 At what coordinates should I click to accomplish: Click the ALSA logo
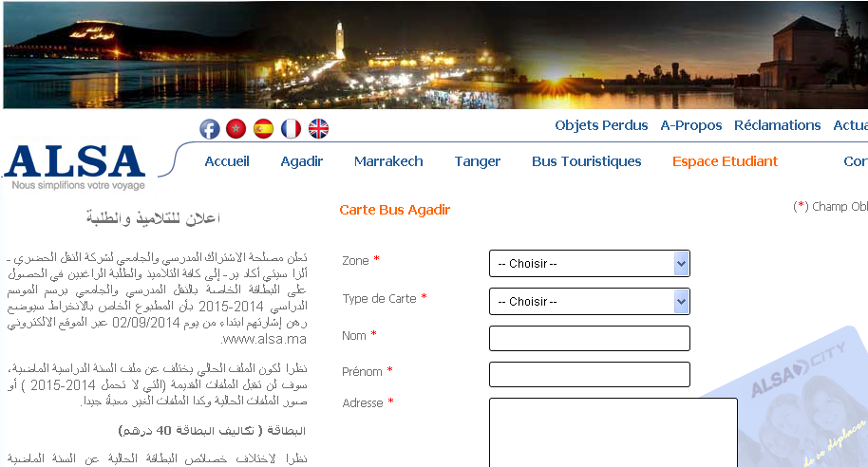(75, 161)
